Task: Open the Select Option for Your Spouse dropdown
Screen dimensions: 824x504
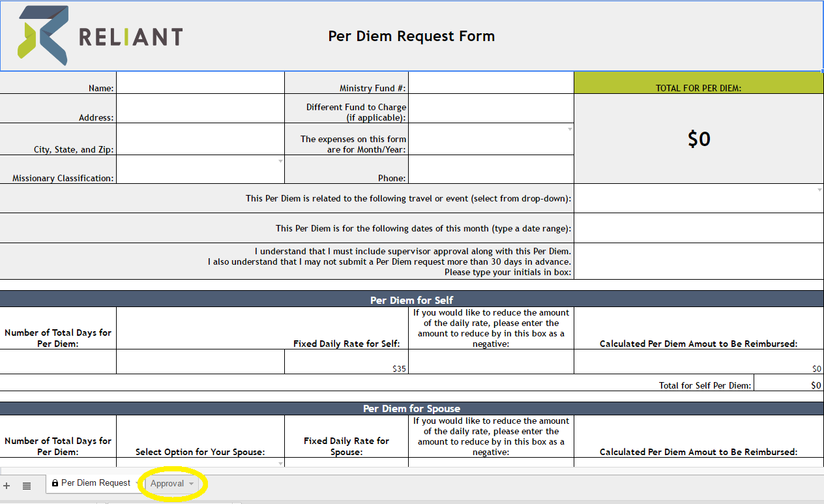Action: 280,464
